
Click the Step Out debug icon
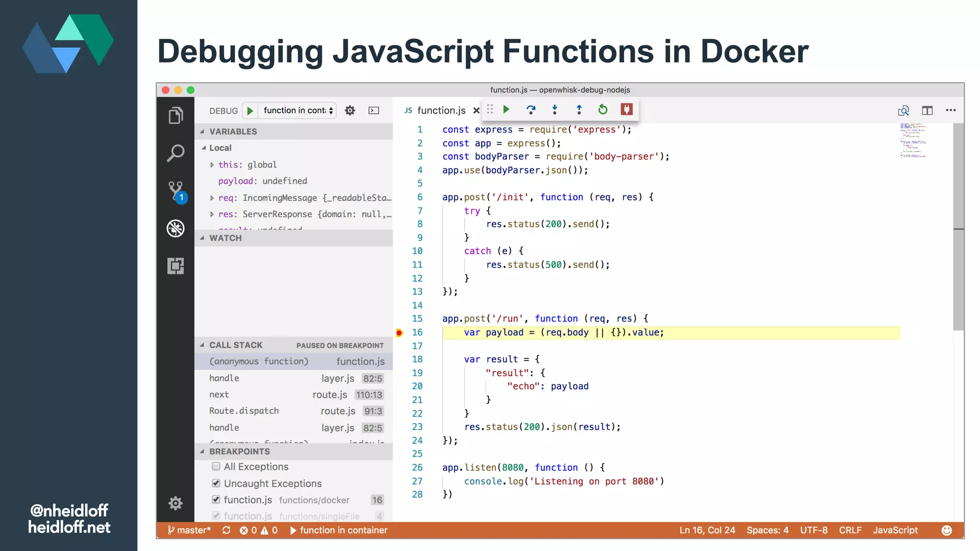coord(579,110)
